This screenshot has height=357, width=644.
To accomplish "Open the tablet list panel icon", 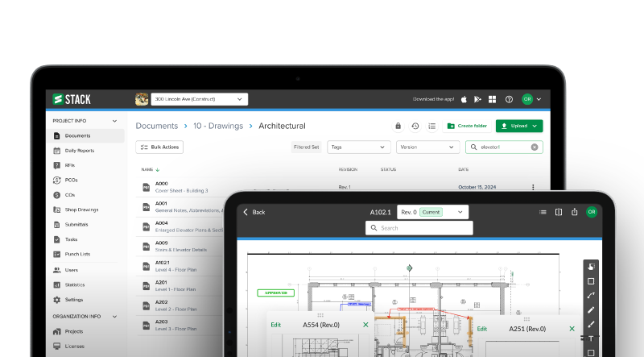I will (543, 212).
